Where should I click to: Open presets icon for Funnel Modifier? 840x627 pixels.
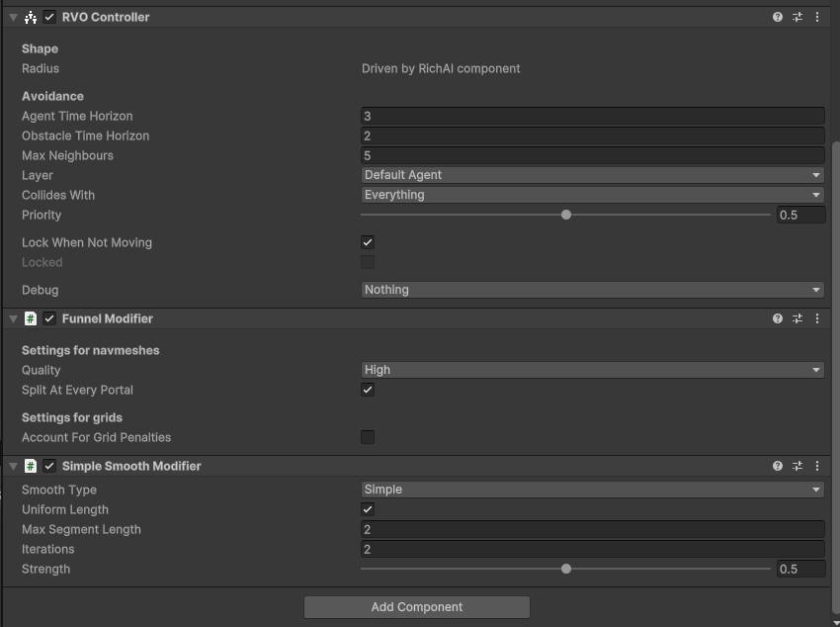(798, 318)
